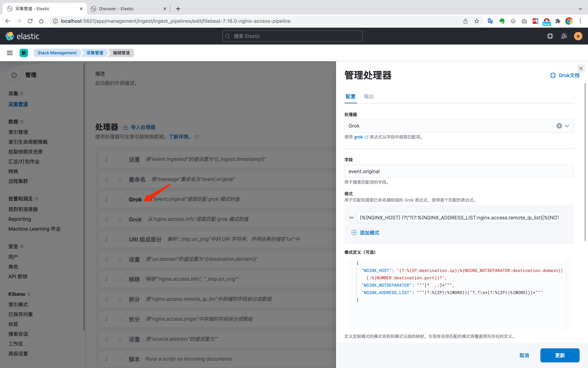Click the grok pattern input field
588x368 pixels.
tap(459, 218)
